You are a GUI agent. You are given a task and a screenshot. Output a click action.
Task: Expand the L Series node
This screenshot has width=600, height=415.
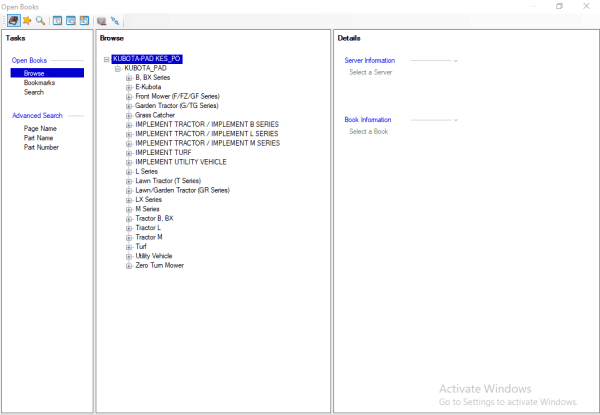coord(129,172)
